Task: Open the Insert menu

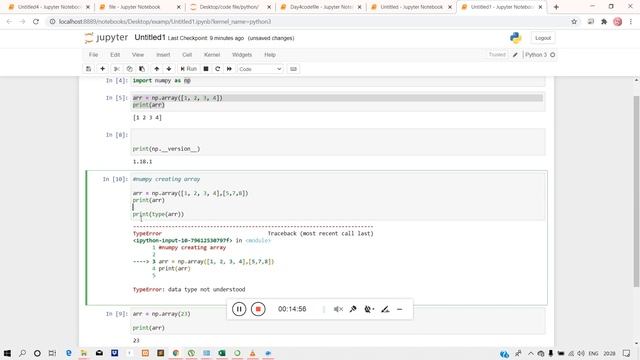Action: pos(163,55)
